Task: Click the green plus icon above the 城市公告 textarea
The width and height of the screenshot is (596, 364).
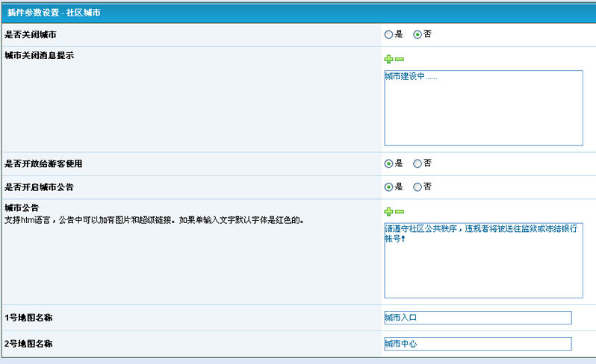Action: tap(388, 212)
